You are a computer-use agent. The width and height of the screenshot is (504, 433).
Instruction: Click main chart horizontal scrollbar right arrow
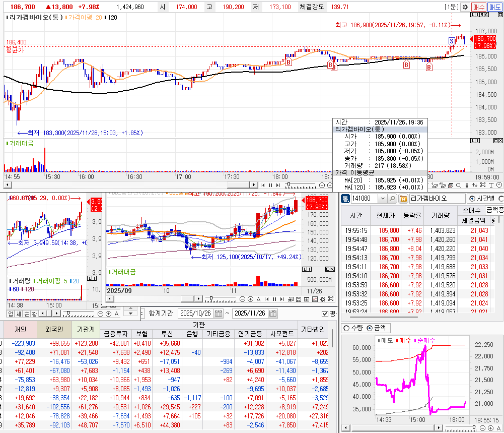pyautogui.click(x=254, y=185)
